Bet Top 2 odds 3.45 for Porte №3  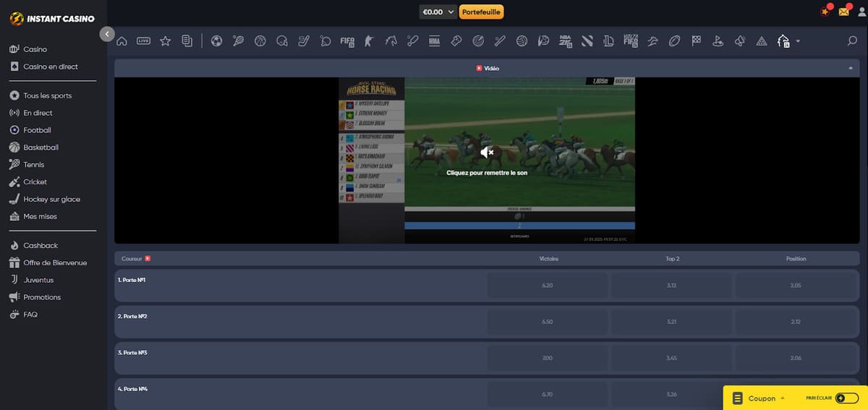[x=671, y=358]
